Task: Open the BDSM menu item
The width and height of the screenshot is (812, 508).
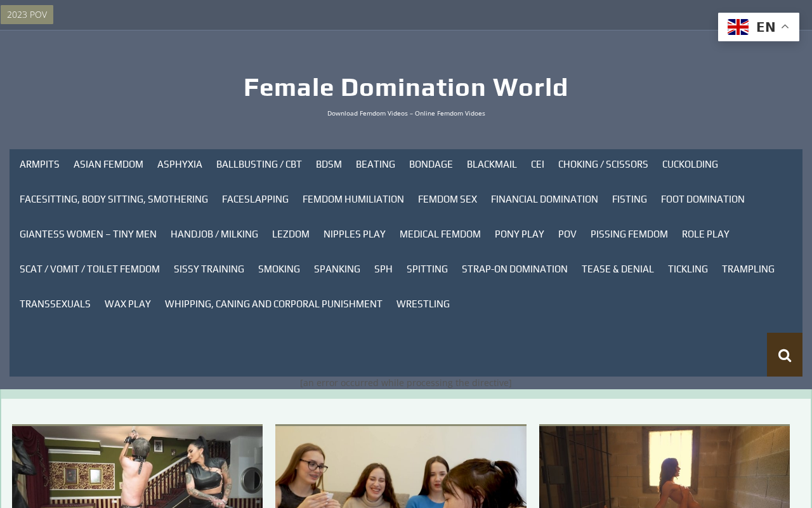Action: [329, 164]
